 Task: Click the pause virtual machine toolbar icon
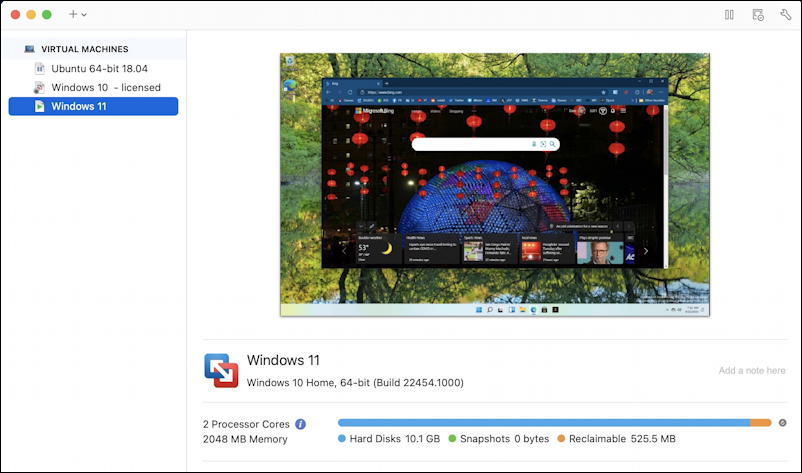coord(729,15)
